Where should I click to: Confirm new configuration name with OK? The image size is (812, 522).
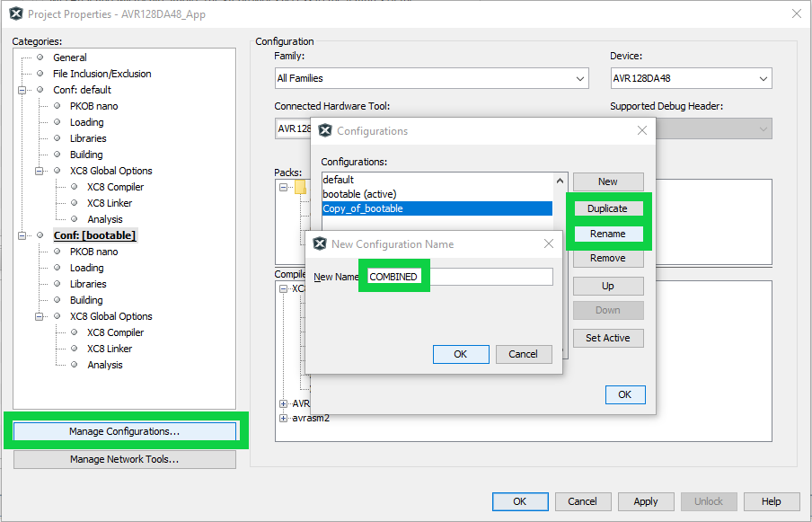click(460, 354)
